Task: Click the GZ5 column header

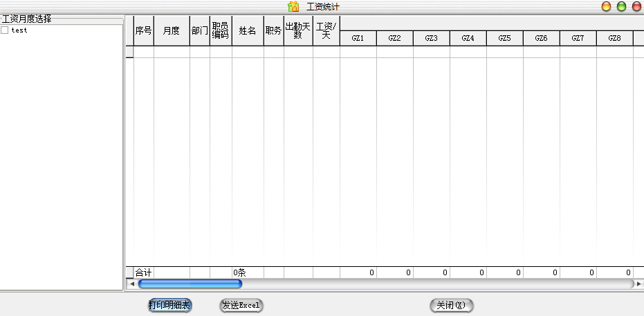Action: [504, 39]
